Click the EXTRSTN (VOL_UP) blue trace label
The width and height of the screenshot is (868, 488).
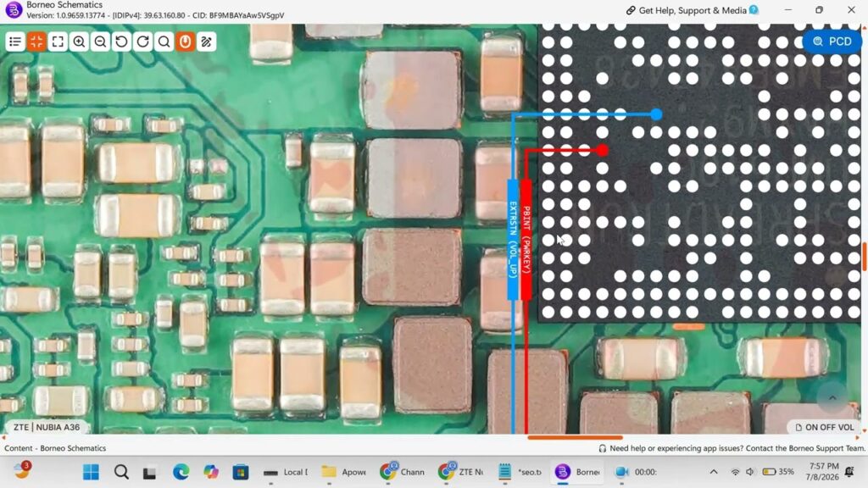point(513,240)
